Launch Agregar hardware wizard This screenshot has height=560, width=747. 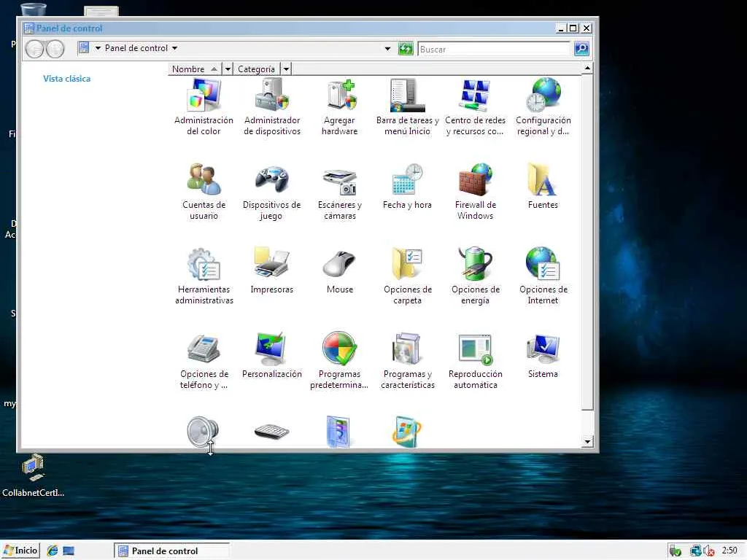click(340, 107)
